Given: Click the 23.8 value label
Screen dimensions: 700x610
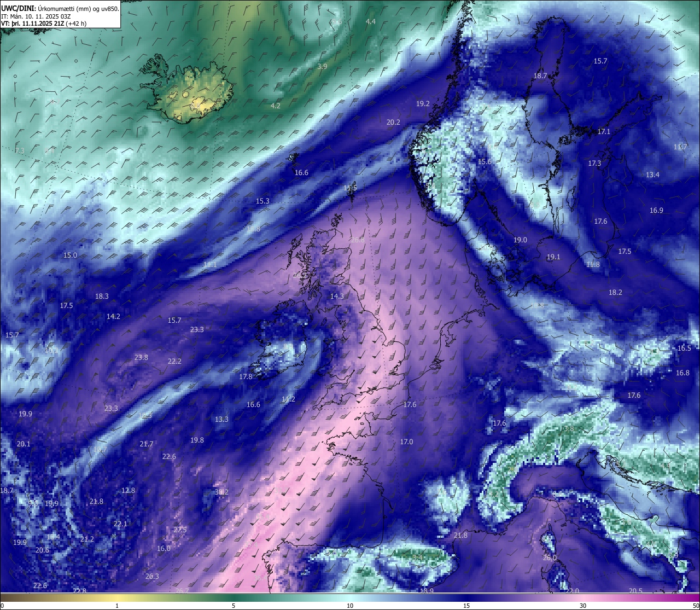Looking at the screenshot, I should point(141,357).
